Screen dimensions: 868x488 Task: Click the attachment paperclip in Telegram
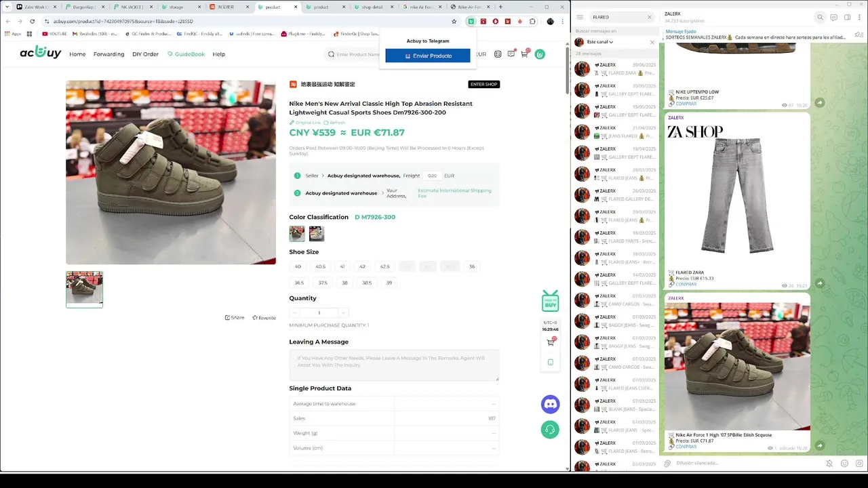[x=667, y=464]
